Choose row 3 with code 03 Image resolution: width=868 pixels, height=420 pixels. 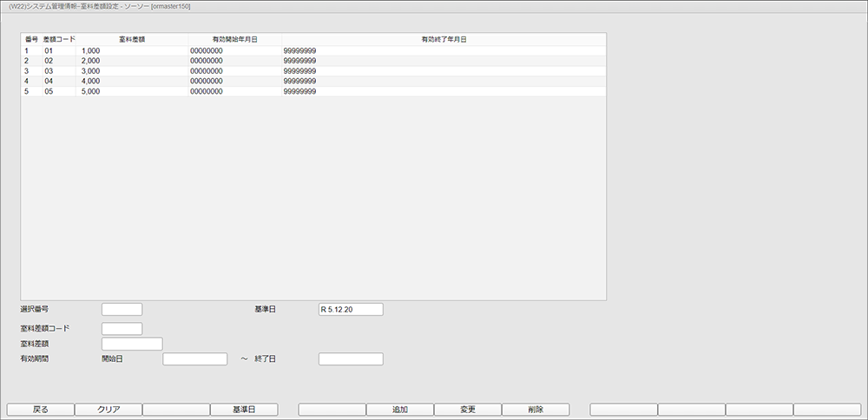(49, 71)
